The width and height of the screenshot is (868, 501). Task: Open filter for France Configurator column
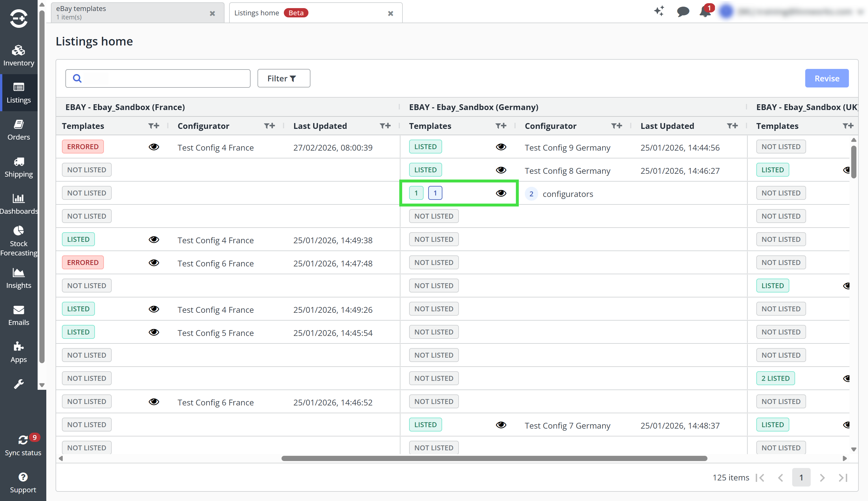[269, 126]
